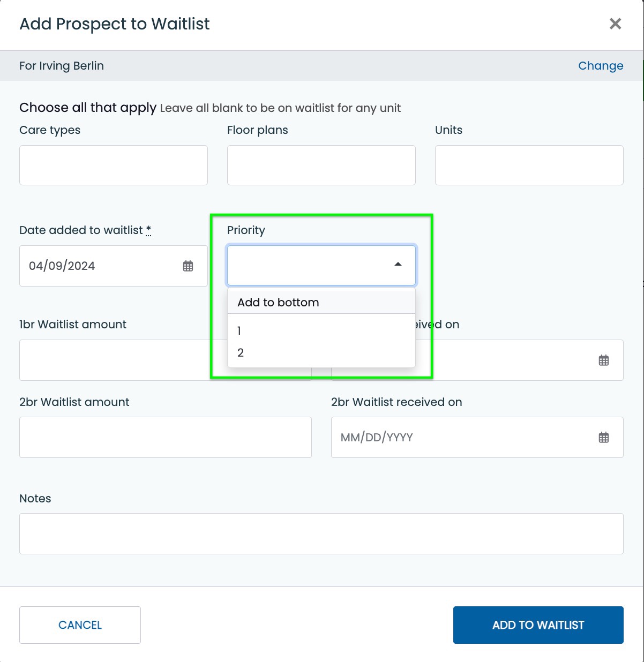
Task: Submit with Add to Waitlist button
Action: click(538, 625)
